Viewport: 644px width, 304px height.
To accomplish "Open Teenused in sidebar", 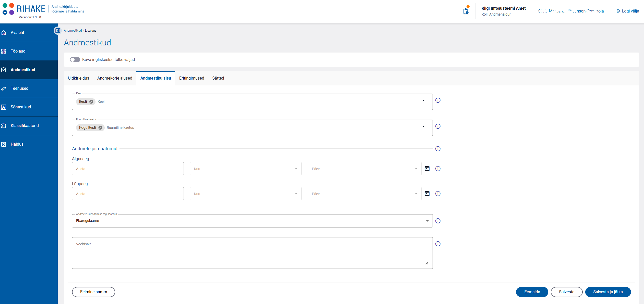I will [29, 88].
